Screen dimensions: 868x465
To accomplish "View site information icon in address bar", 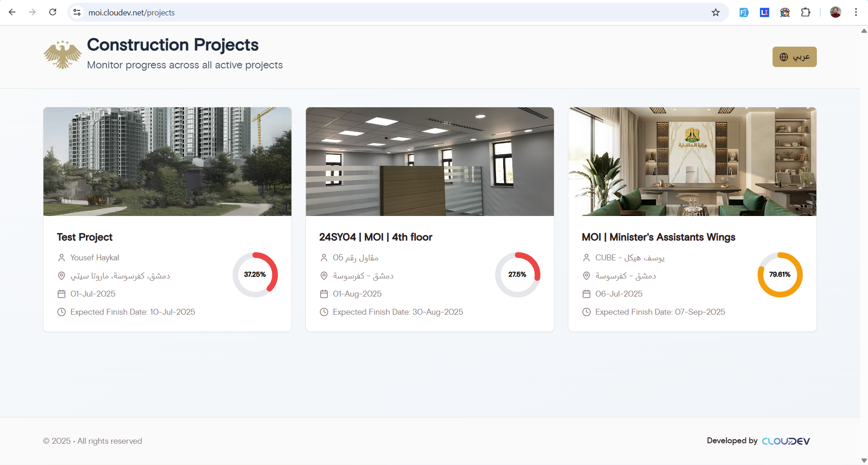I will coord(77,13).
